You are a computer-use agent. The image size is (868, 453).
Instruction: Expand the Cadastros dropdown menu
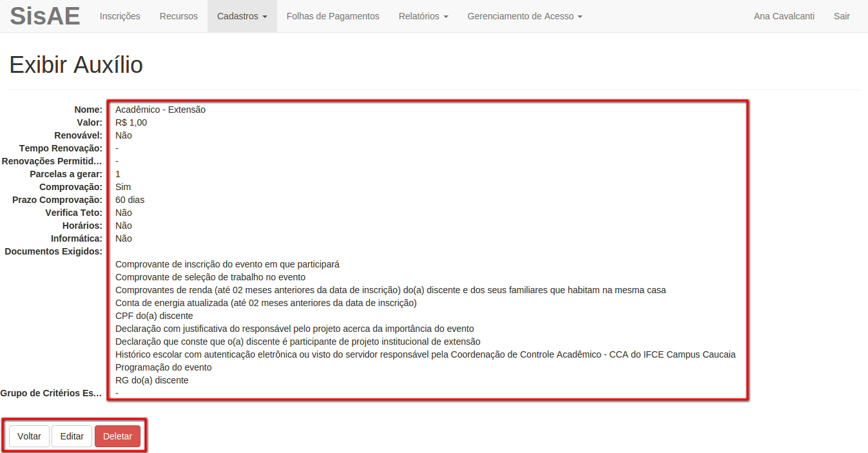[242, 16]
